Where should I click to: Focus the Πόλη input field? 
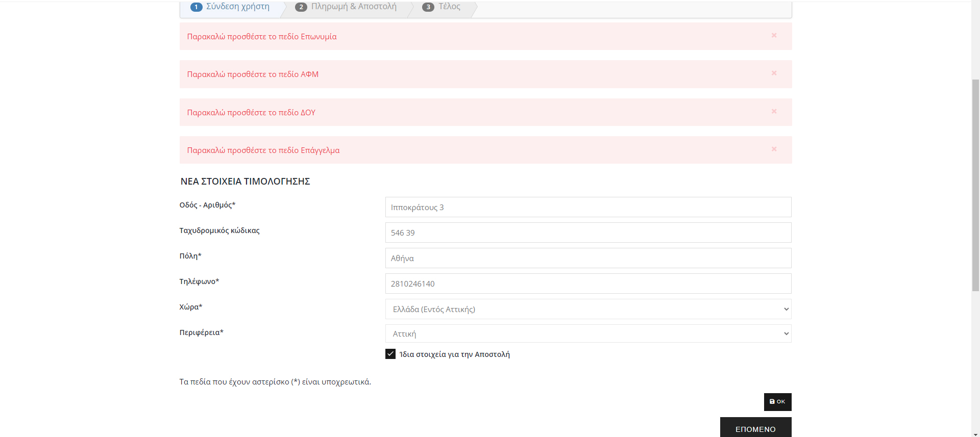(588, 258)
